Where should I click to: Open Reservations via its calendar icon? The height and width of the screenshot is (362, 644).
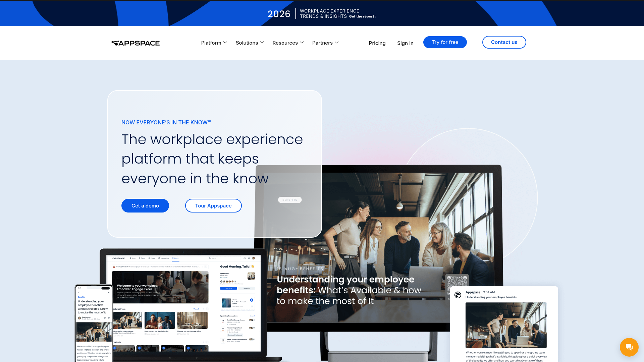[x=159, y=258]
